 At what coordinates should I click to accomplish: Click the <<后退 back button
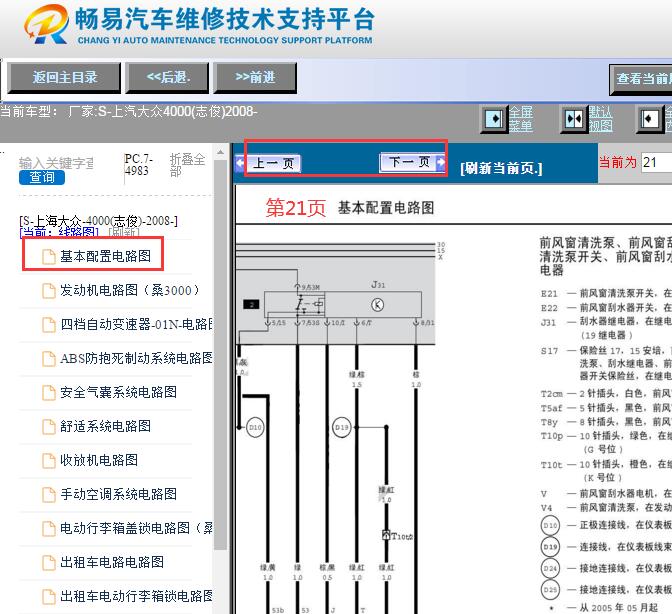[x=168, y=78]
